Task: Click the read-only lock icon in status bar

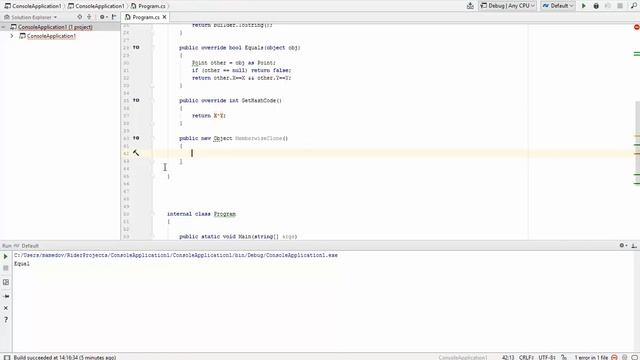Action: pyautogui.click(x=564, y=358)
